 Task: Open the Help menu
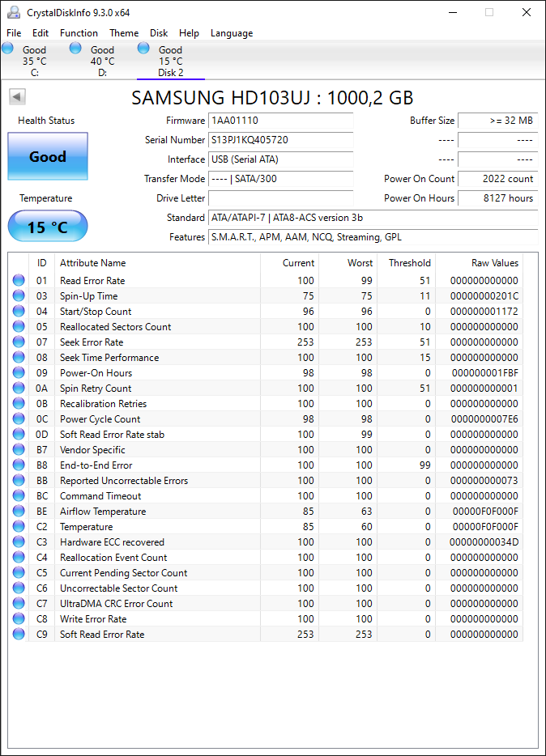point(189,33)
